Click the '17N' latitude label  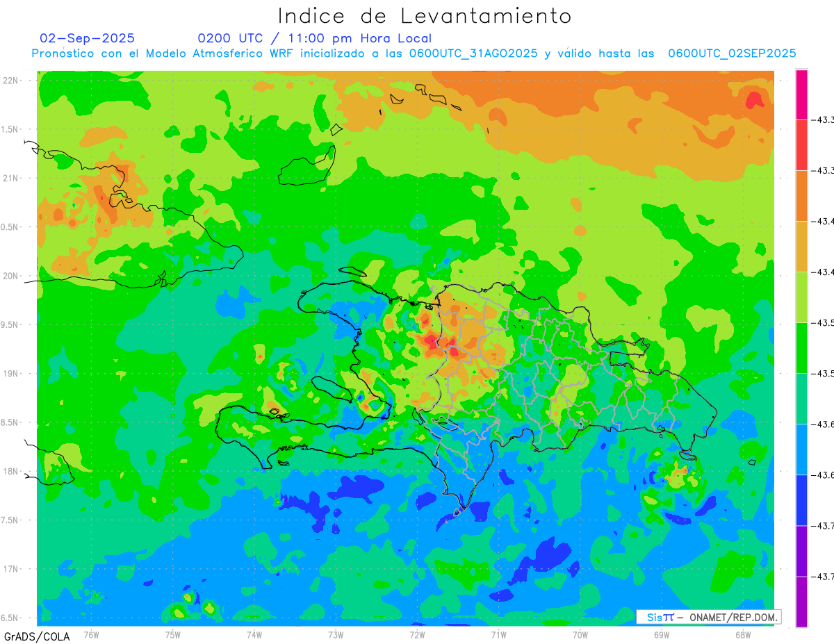12,569
